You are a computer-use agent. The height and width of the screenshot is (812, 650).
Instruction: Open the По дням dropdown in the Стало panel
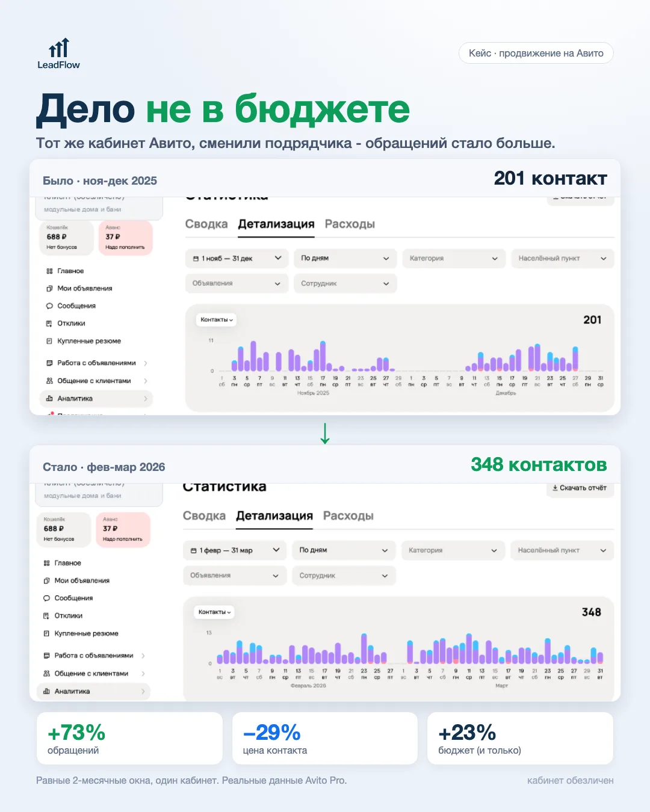pyautogui.click(x=344, y=550)
